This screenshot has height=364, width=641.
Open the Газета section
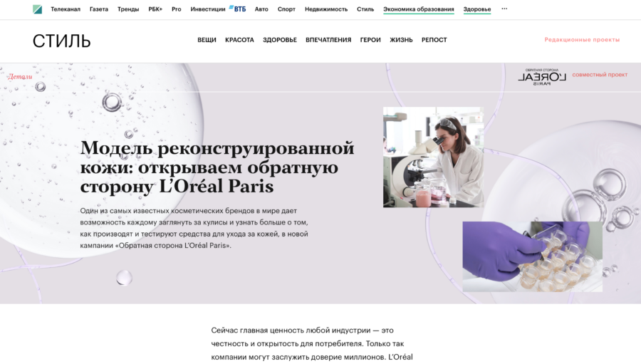99,9
